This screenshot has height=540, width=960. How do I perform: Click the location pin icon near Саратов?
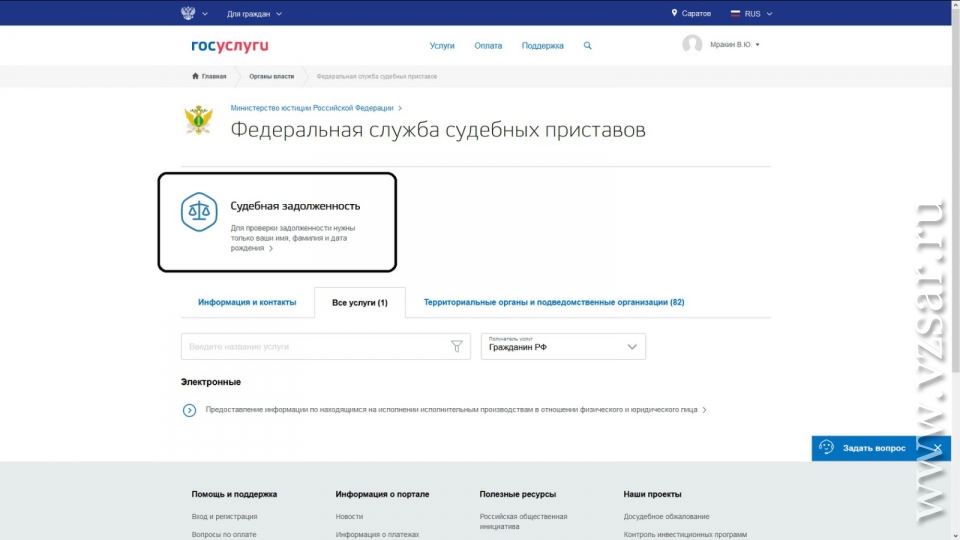tap(674, 13)
